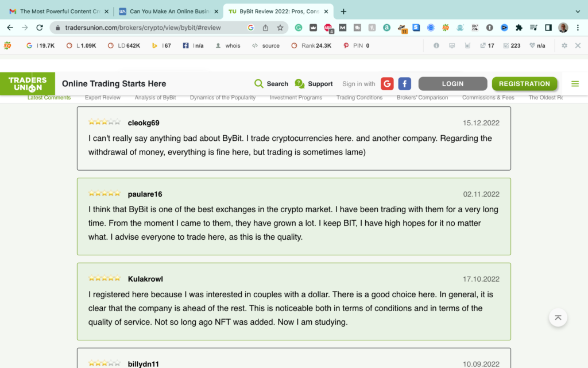Close the SEOquake bar with the X
Screen dimensions: 588x368
pyautogui.click(x=578, y=45)
